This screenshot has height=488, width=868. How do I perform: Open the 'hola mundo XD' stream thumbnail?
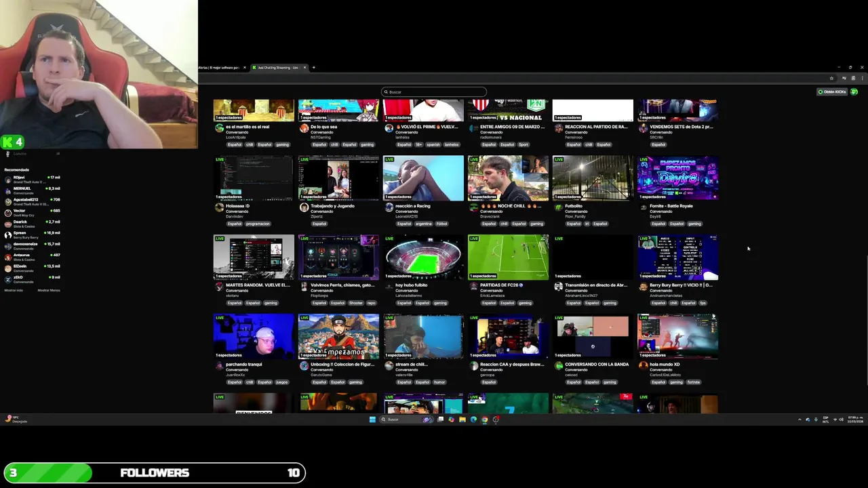(677, 337)
